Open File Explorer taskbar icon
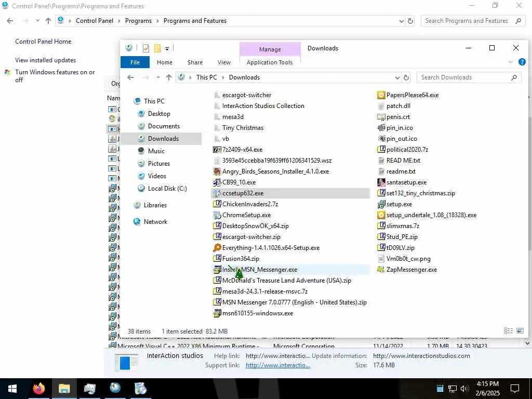Image resolution: width=532 pixels, height=399 pixels. [x=64, y=389]
